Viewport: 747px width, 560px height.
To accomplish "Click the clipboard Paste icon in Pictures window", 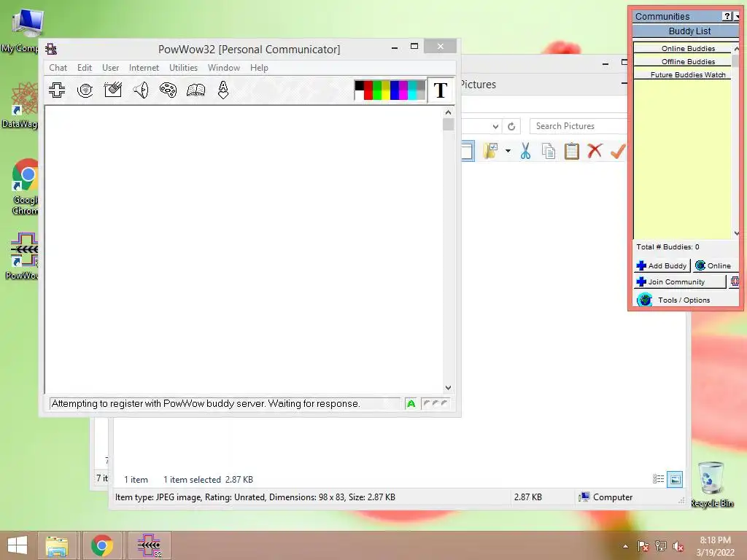I will pos(571,151).
